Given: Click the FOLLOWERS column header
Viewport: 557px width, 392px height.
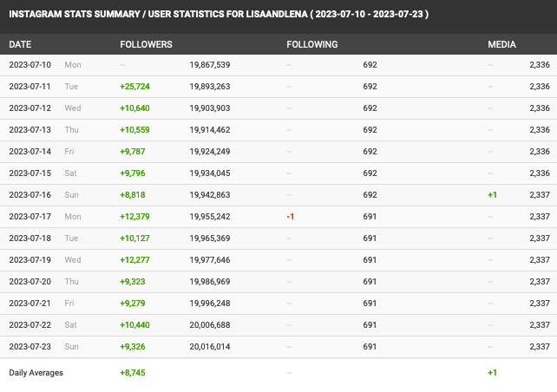Looking at the screenshot, I should click(146, 44).
